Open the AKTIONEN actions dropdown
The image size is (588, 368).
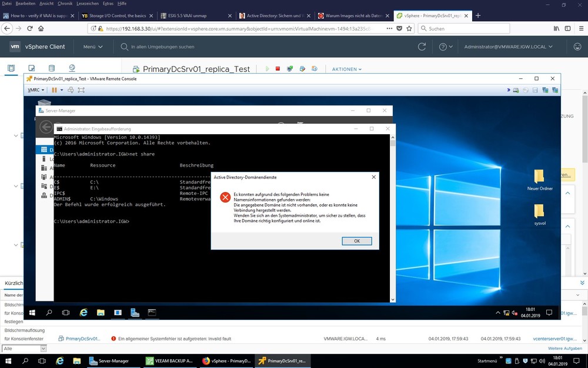point(346,69)
